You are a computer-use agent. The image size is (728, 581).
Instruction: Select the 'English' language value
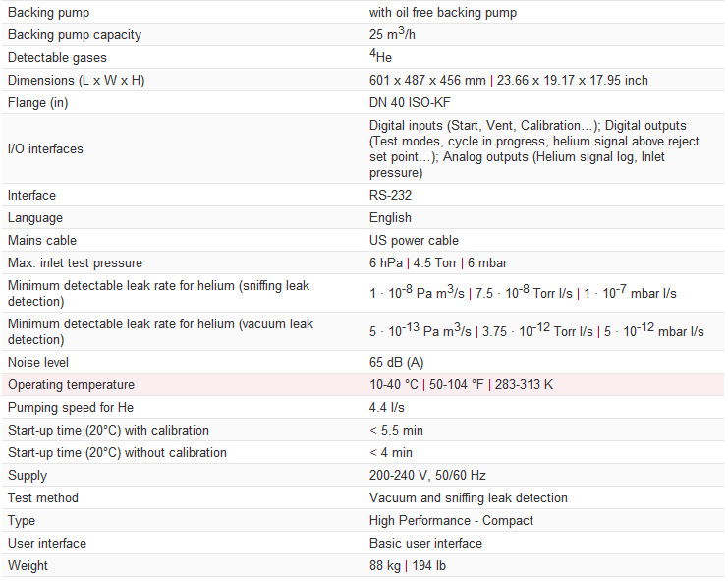click(390, 217)
